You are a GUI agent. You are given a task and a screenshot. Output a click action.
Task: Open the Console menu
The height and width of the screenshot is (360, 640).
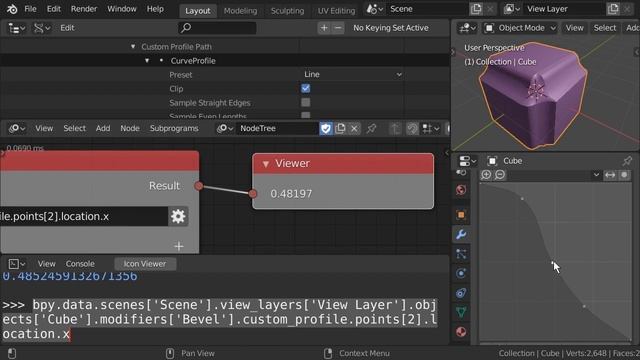[80, 264]
